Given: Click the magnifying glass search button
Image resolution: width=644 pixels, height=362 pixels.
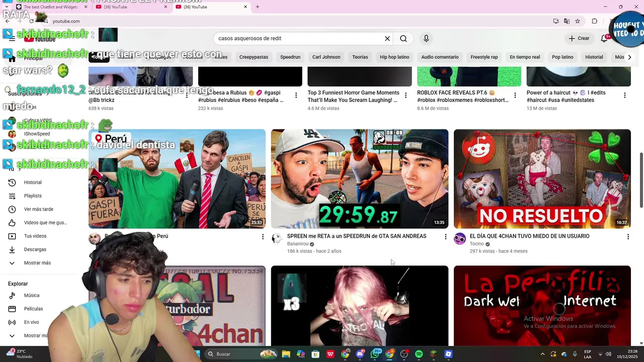Looking at the screenshot, I should (404, 39).
